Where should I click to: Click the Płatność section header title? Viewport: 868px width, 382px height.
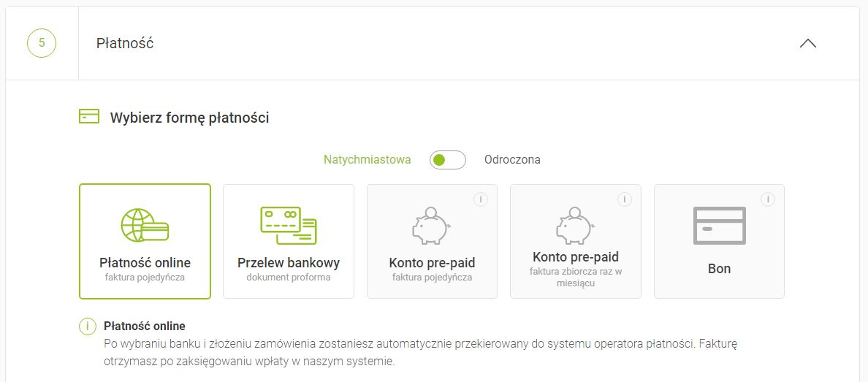pyautogui.click(x=125, y=43)
